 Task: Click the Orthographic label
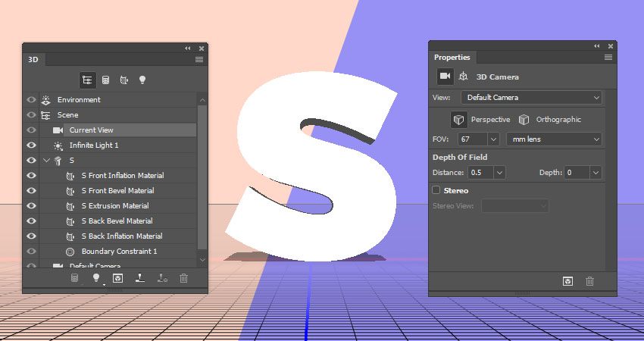tap(558, 120)
